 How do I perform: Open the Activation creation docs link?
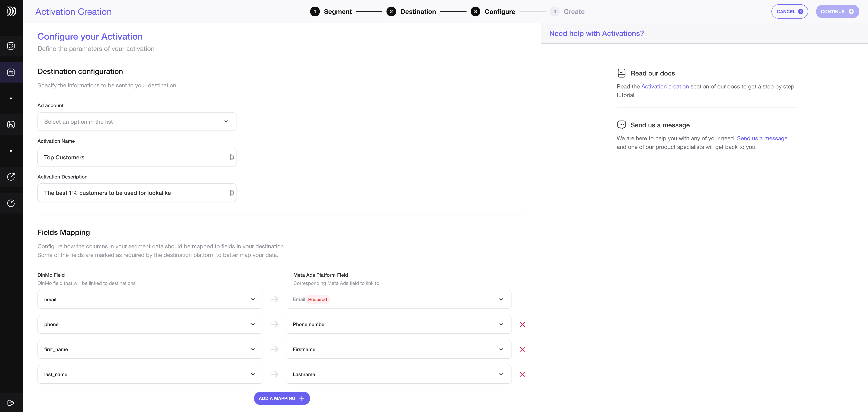pyautogui.click(x=665, y=87)
